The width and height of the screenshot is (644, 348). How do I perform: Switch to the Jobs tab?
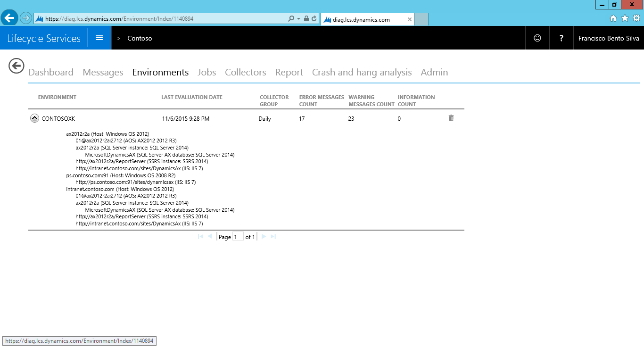[x=206, y=72]
